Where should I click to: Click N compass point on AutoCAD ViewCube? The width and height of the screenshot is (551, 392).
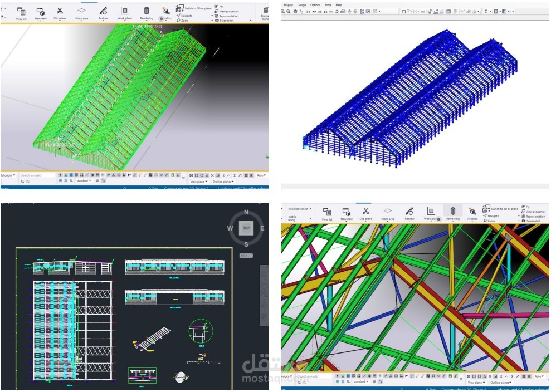[x=246, y=212]
